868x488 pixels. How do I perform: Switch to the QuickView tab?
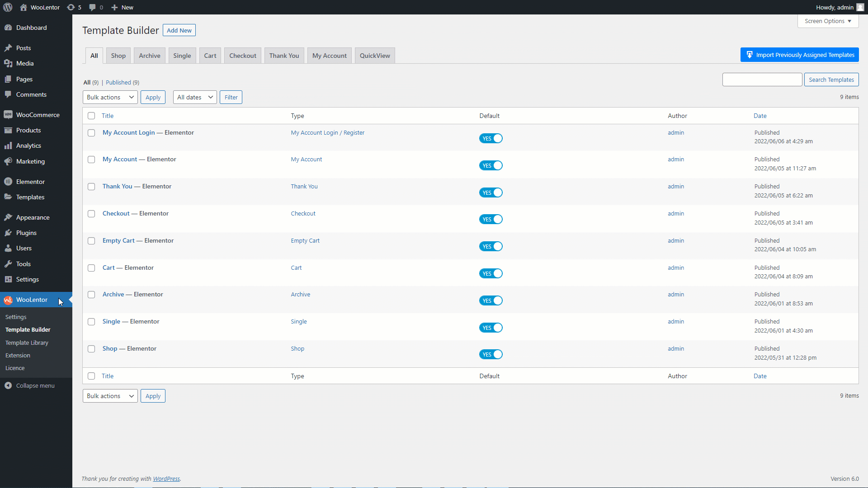(x=375, y=55)
